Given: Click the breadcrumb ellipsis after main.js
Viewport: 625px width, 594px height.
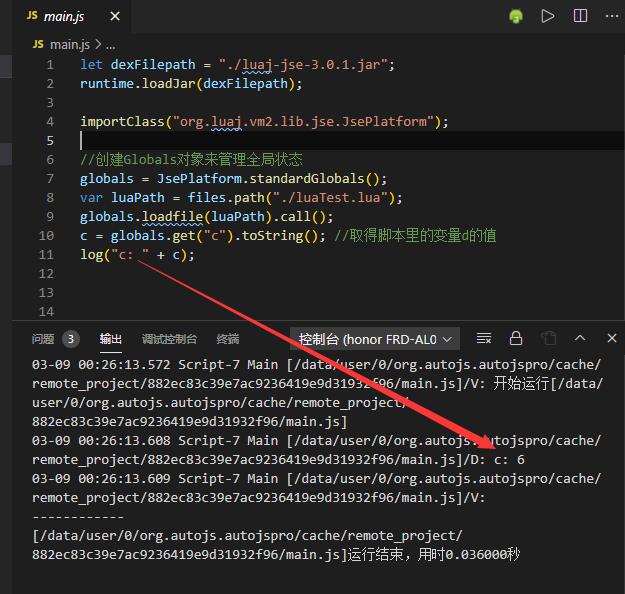Looking at the screenshot, I should (x=110, y=45).
